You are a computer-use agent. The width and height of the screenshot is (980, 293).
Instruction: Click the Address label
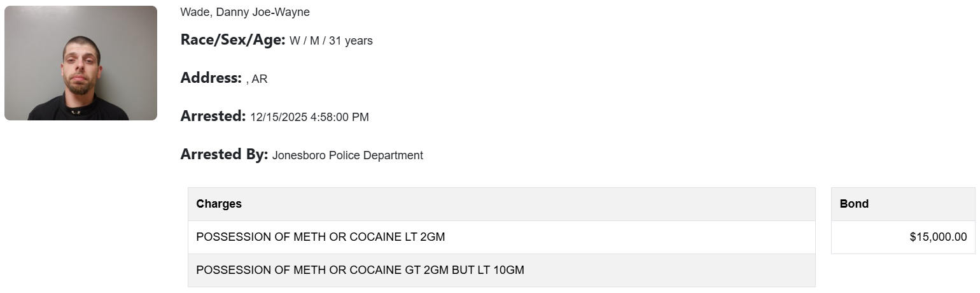[211, 78]
